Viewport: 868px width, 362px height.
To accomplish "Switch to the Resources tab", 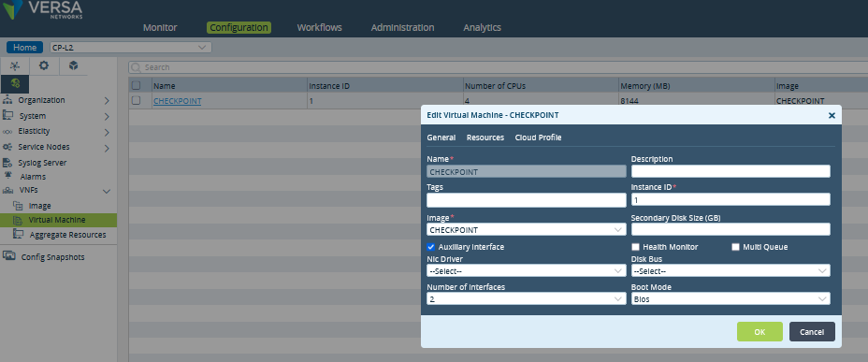I will 485,138.
